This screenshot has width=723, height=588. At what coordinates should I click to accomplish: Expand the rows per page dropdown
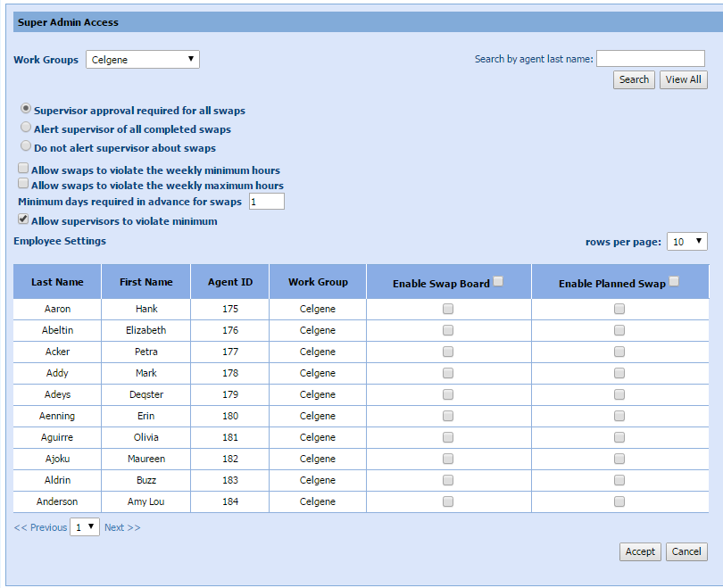click(x=687, y=242)
